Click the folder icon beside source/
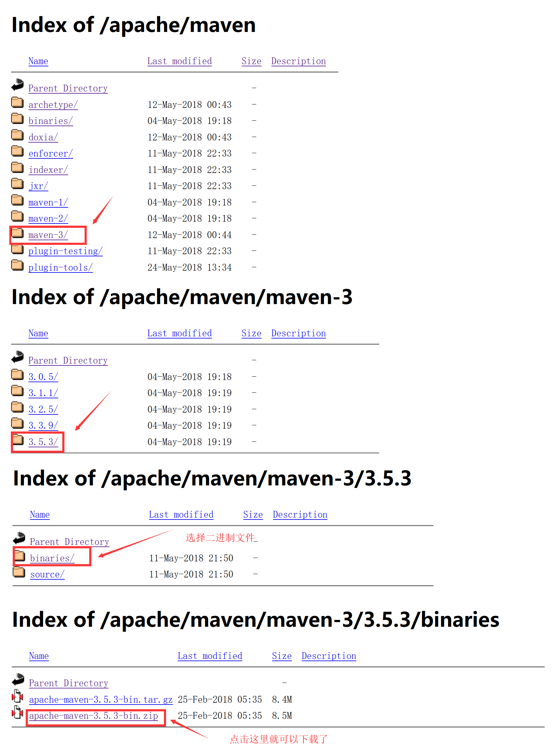The image size is (554, 756). [19, 572]
